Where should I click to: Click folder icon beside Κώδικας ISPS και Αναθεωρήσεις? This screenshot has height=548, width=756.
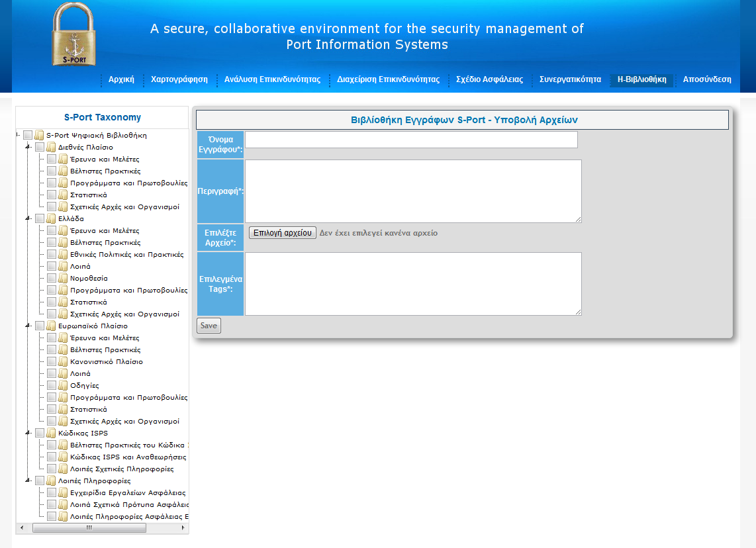[63, 457]
